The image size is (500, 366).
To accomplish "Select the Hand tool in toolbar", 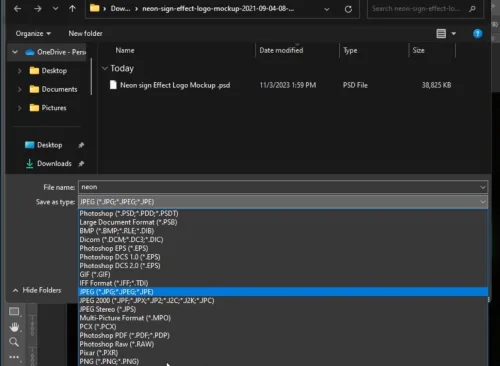I will tap(14, 327).
